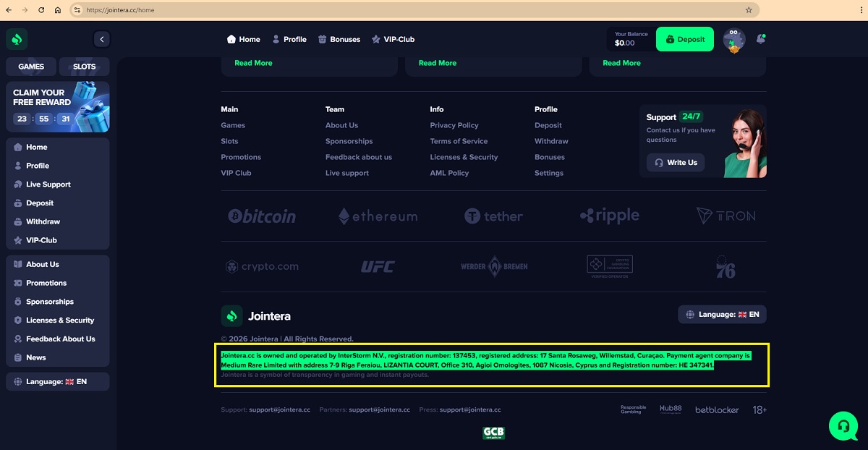The image size is (868, 450).
Task: Go to Bonuses in the top navigation
Action: coord(339,39)
